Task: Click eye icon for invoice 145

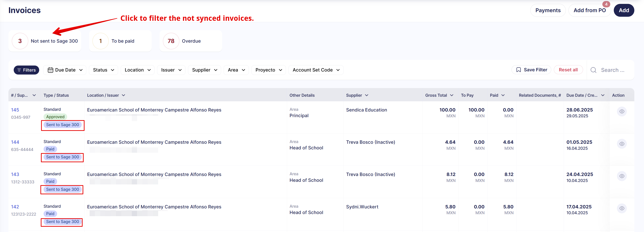Action: (622, 112)
